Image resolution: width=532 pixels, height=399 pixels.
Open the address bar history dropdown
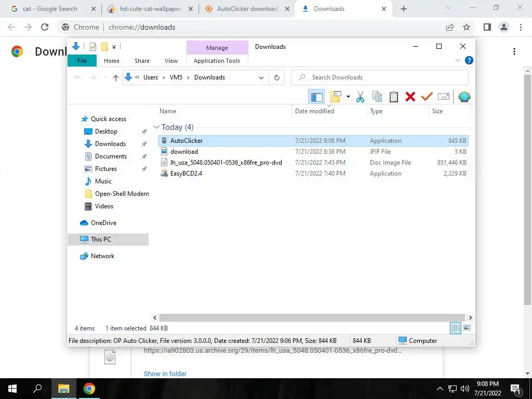pyautogui.click(x=261, y=78)
